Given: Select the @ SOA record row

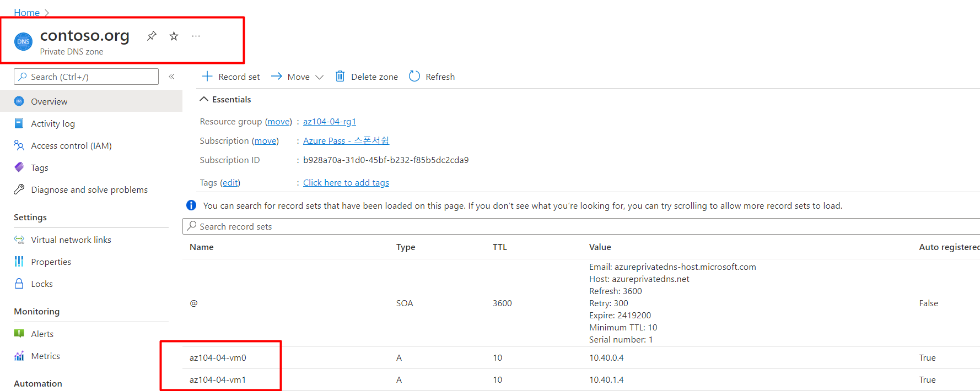Looking at the screenshot, I should click(x=581, y=303).
